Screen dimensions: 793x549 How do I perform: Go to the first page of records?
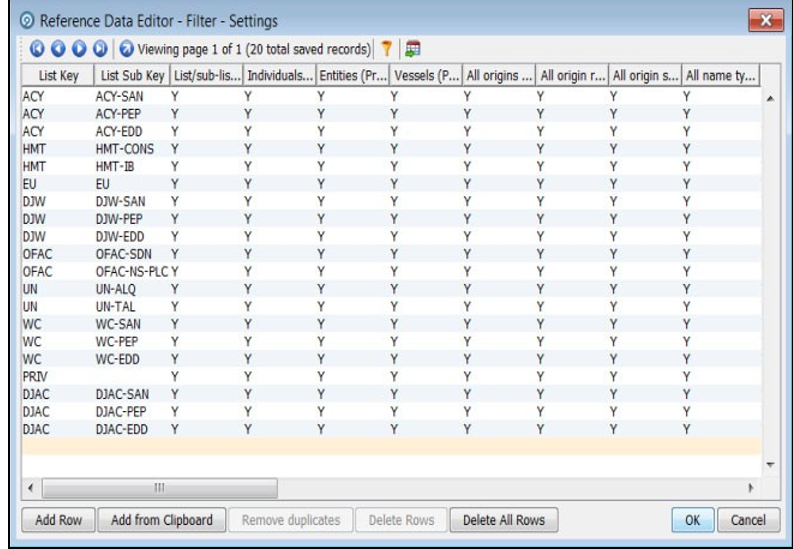coord(37,49)
